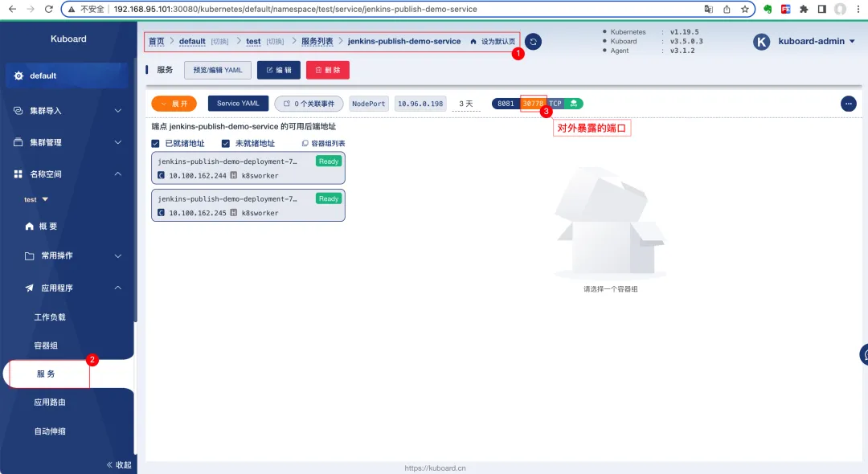
Task: Click the 设为默认页 home icon
Action: click(x=473, y=42)
